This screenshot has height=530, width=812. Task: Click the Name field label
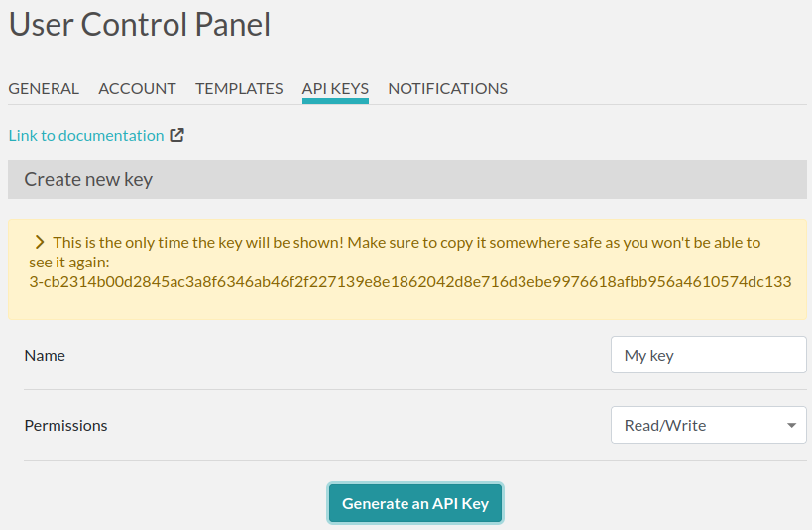coord(45,356)
